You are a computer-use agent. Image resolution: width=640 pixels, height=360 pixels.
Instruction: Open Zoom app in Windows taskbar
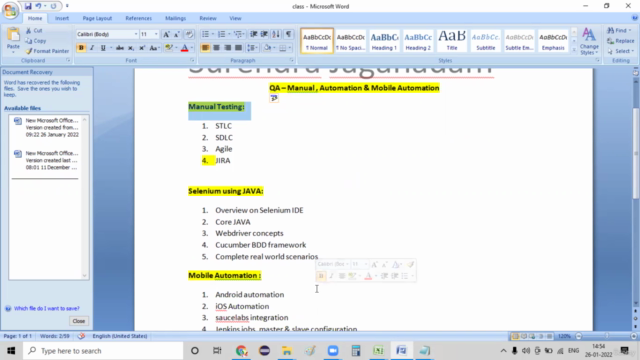333,351
